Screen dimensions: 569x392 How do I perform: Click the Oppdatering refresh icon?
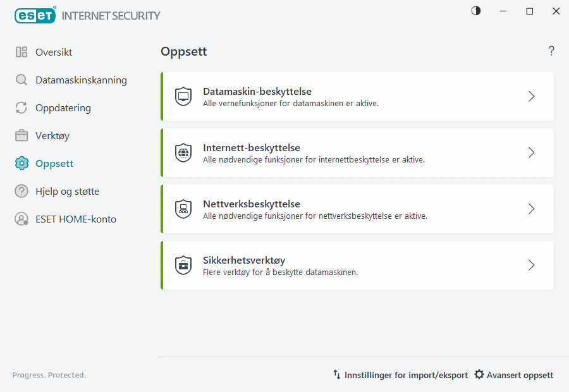click(x=20, y=107)
